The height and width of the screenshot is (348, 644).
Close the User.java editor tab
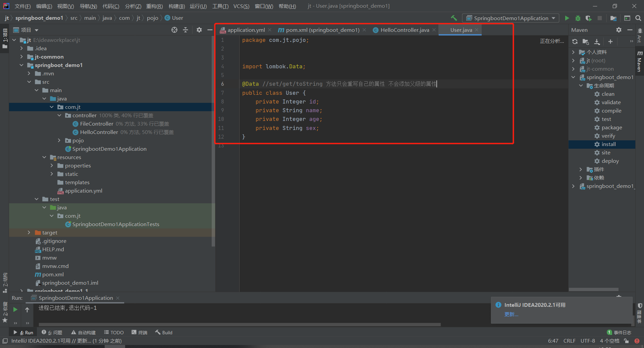477,30
